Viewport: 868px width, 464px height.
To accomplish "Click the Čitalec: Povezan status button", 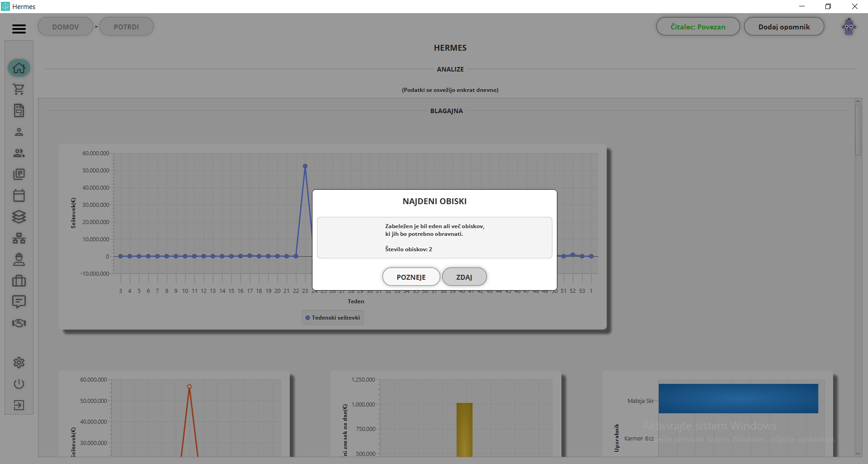I will tap(698, 27).
